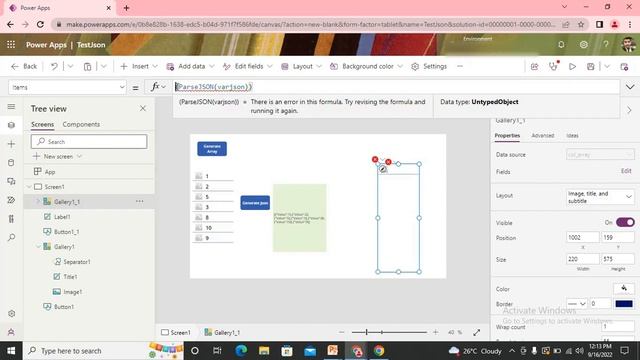Open the Color picker swatch

coord(624,289)
